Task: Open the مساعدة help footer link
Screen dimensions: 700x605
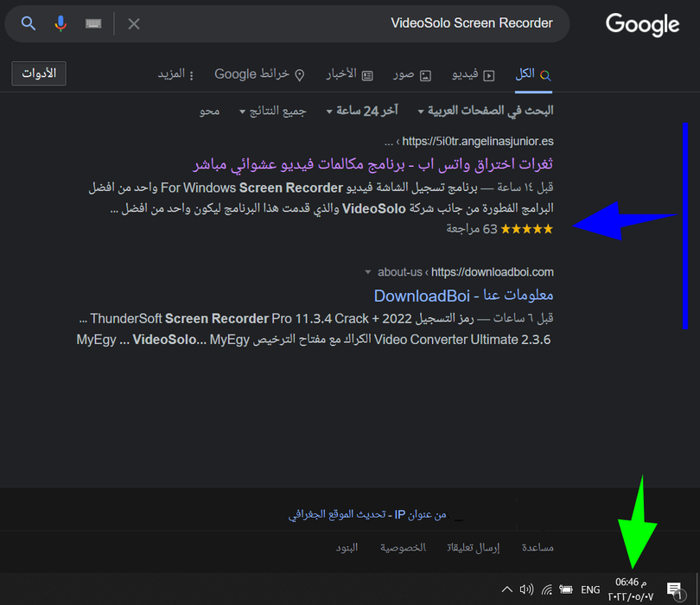Action: click(538, 547)
